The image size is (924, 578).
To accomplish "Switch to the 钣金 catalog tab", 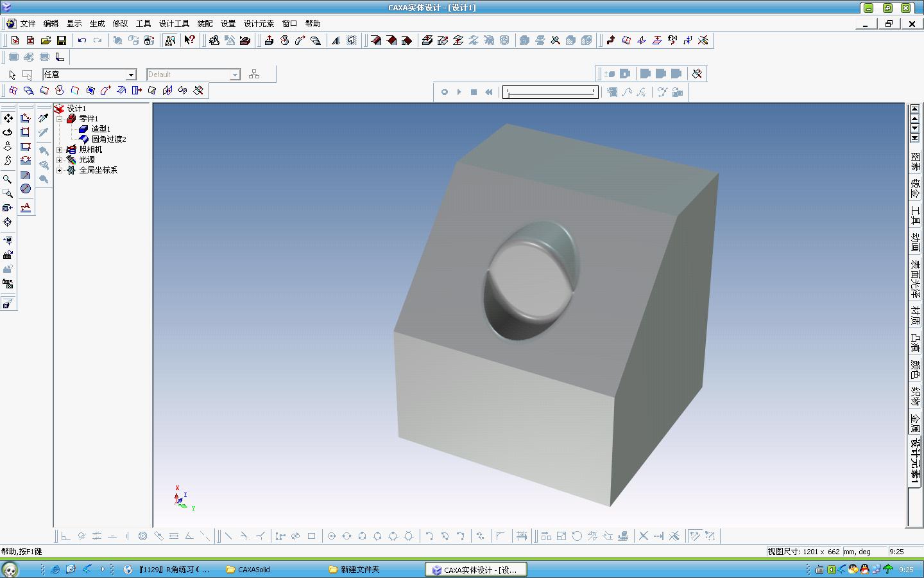I will click(x=915, y=188).
